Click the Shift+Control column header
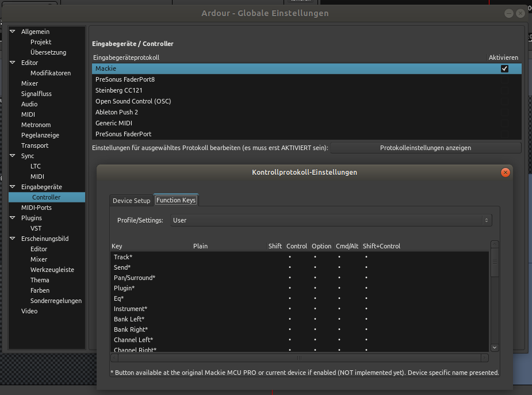Viewport: 532px width, 395px height. [x=381, y=246]
